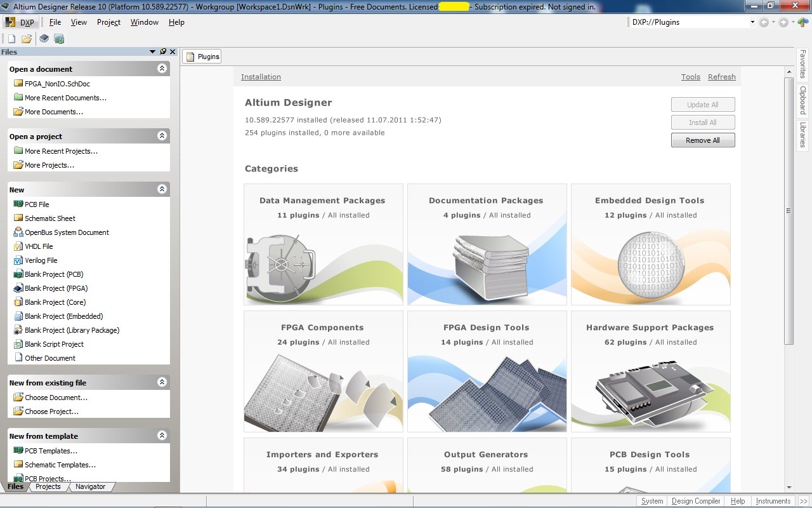Click the open folder toolbar icon
Image resolution: width=812 pixels, height=508 pixels.
coord(26,39)
